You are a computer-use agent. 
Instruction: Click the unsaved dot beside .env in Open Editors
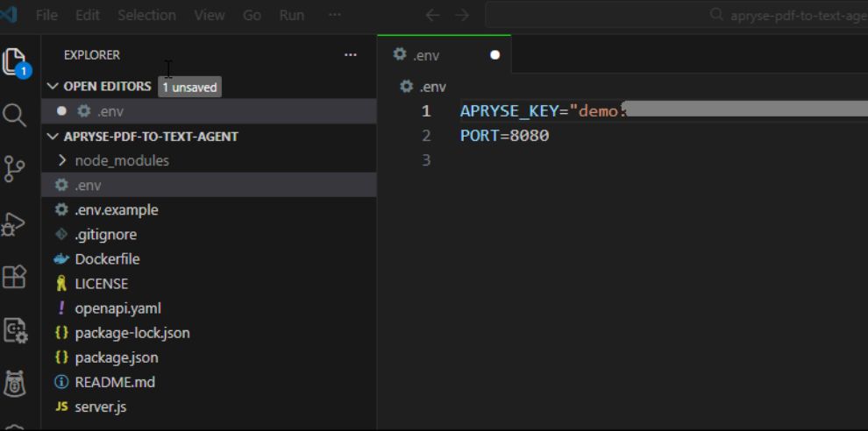pos(61,111)
